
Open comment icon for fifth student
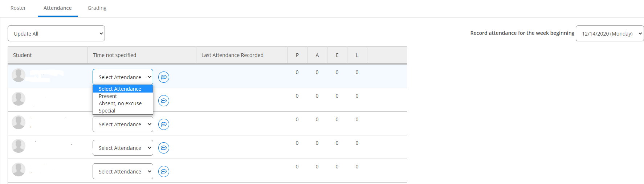(x=164, y=171)
